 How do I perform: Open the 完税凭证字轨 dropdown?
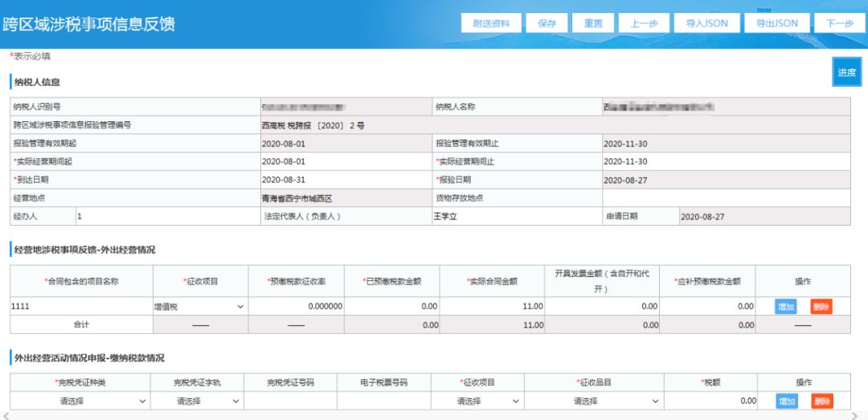[x=197, y=402]
